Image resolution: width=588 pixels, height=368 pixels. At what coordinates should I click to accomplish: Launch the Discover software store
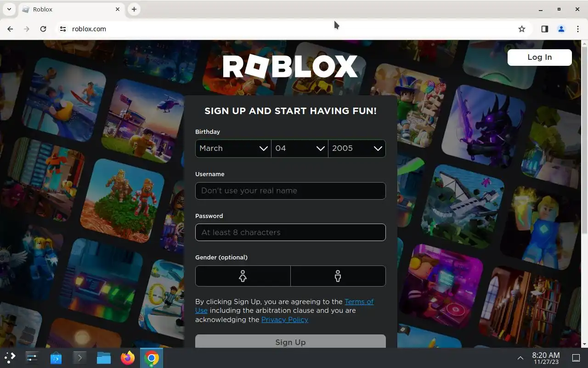pyautogui.click(x=56, y=357)
